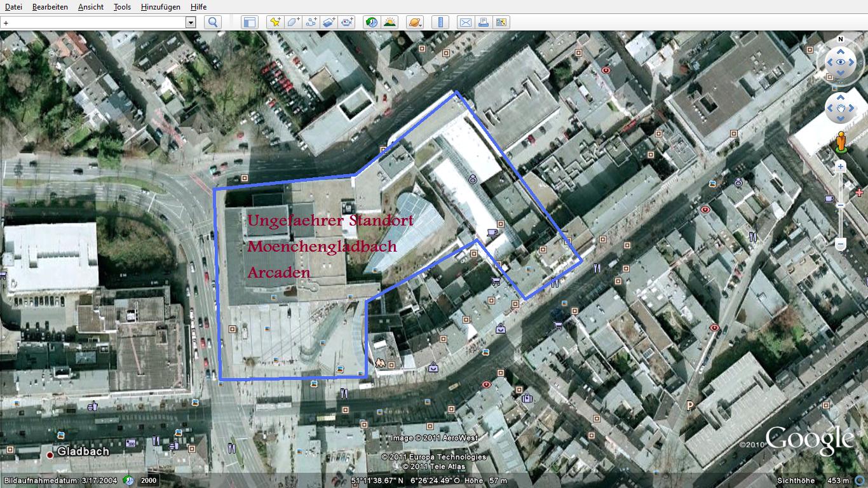Add a path using the toolbar
Screen dimensions: 868x488
pyautogui.click(x=311, y=22)
